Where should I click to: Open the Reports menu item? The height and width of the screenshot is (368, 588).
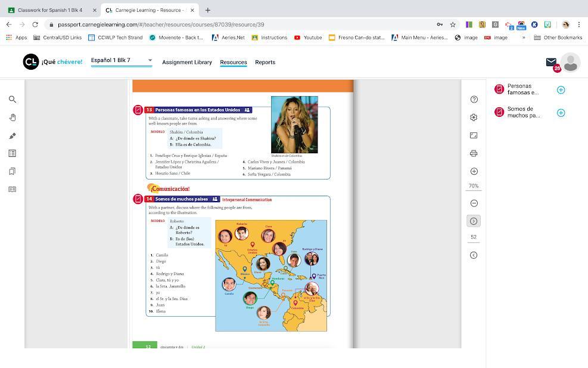tap(265, 62)
